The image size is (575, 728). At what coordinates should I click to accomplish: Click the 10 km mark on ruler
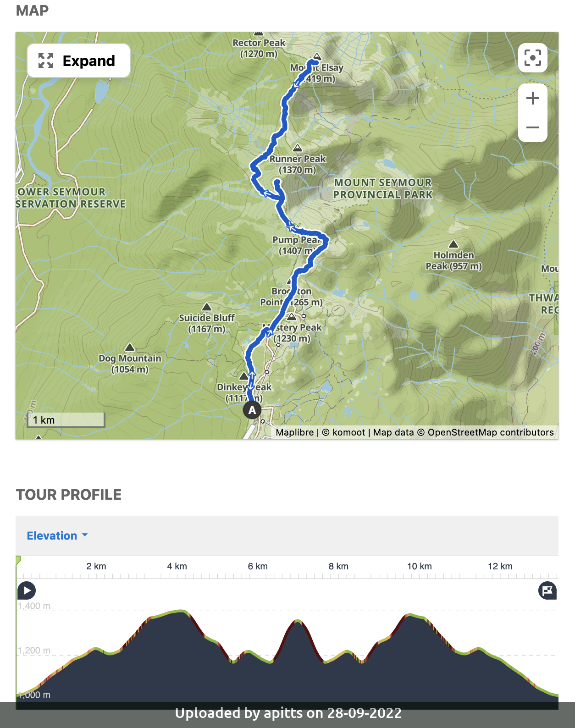coord(419,567)
